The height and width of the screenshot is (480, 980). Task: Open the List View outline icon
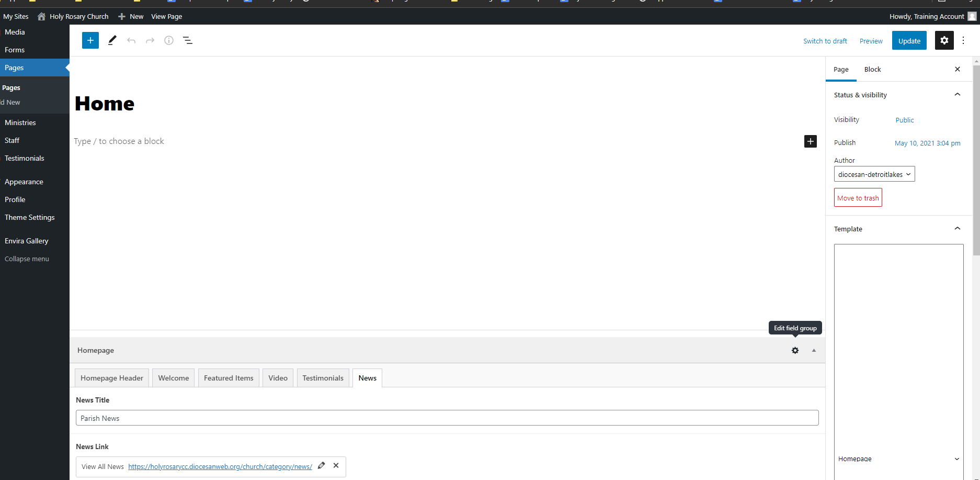[188, 40]
